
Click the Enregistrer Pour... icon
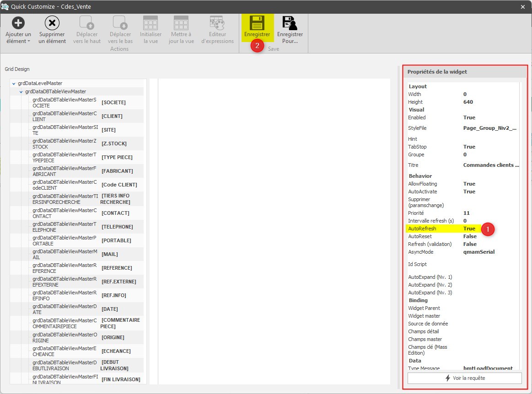(290, 23)
